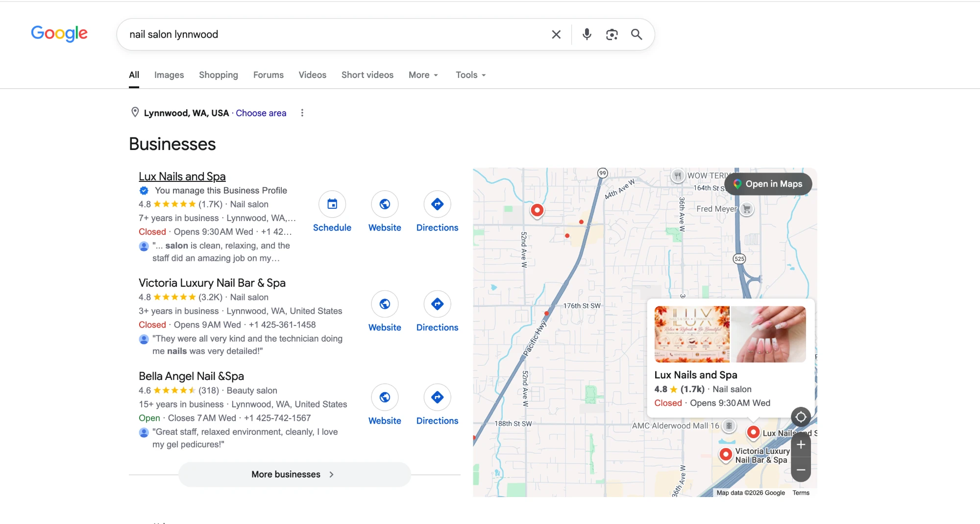Image resolution: width=980 pixels, height=524 pixels.
Task: Open Website icon for Bella Angel Nail &Spa
Action: pos(385,397)
